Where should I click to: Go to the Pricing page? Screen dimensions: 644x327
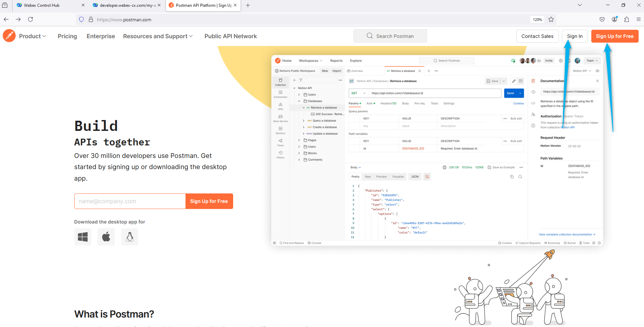[x=67, y=36]
